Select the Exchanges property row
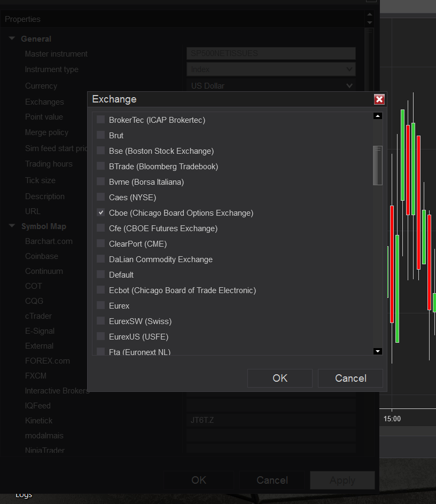The height and width of the screenshot is (504, 436). [44, 102]
